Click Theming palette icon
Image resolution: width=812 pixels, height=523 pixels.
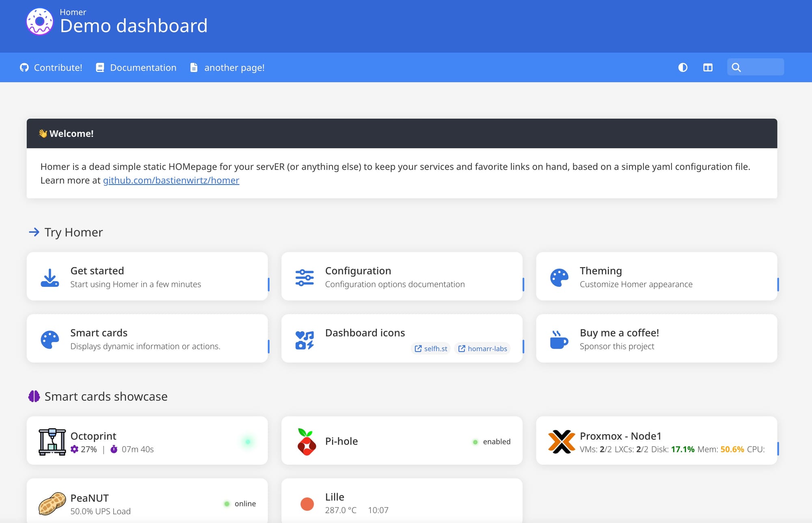559,278
